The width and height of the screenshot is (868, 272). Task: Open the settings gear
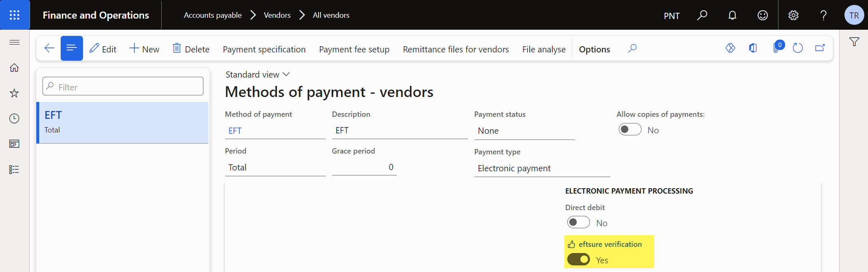pyautogui.click(x=793, y=15)
